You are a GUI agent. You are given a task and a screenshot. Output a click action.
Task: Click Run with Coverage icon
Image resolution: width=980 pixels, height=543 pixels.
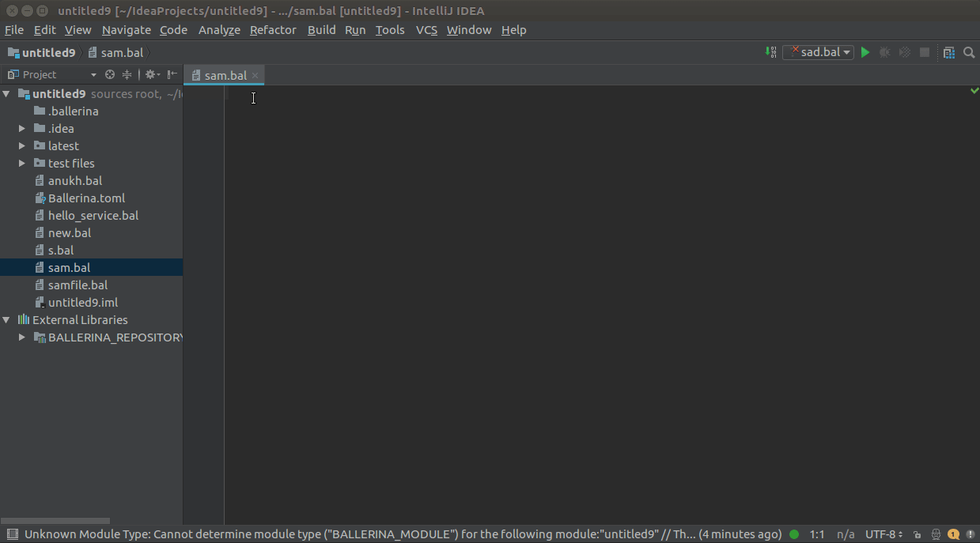905,52
